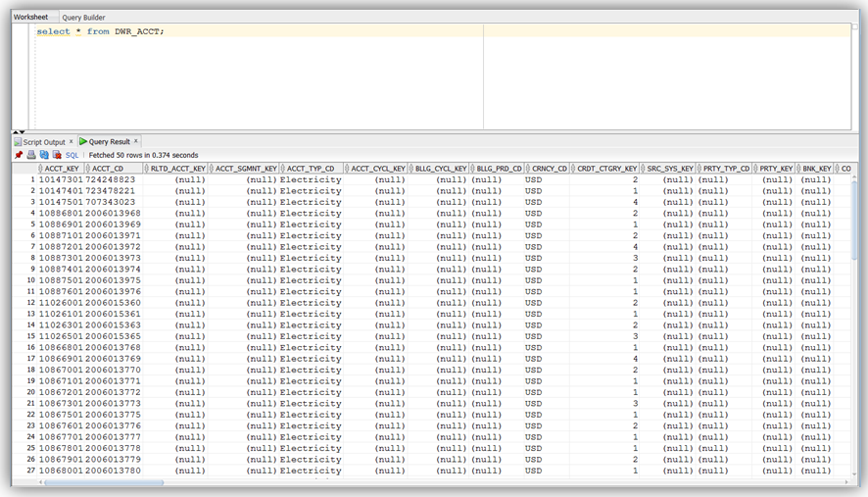The height and width of the screenshot is (497, 868).
Task: Select row number 10 in the result grid
Action: tap(31, 280)
